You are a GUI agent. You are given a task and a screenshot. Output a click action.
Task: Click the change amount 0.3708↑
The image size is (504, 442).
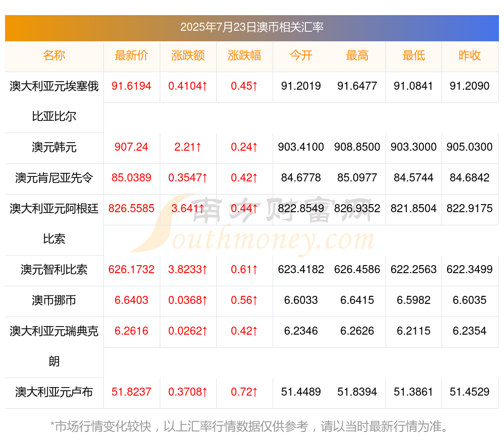[x=187, y=392]
